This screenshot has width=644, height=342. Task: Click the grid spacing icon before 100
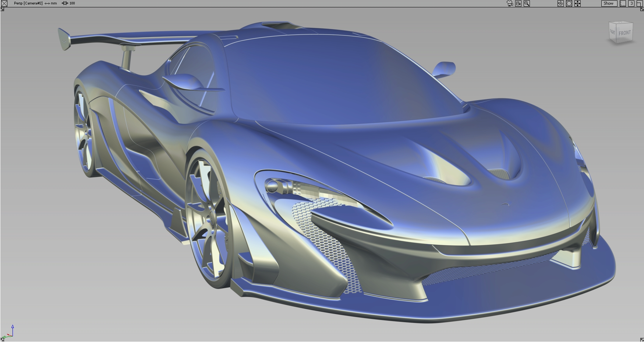pyautogui.click(x=65, y=3)
